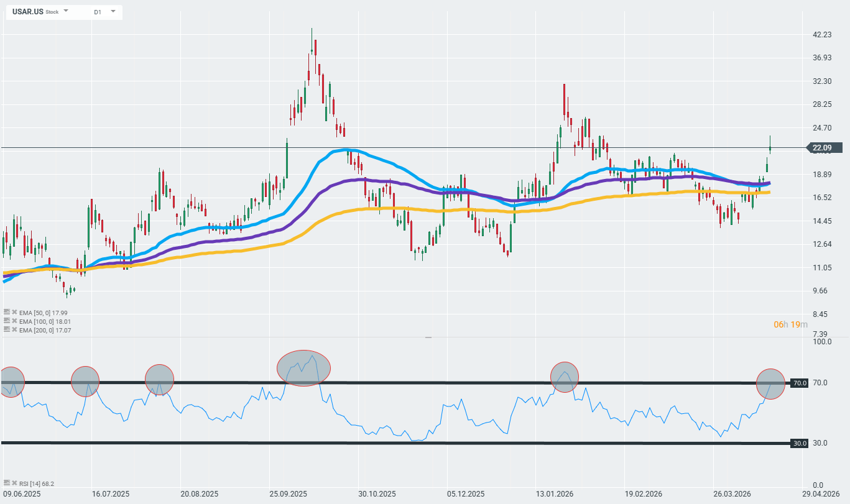Select the RSI 70.0 overbought level label
850x504 pixels.
(800, 383)
